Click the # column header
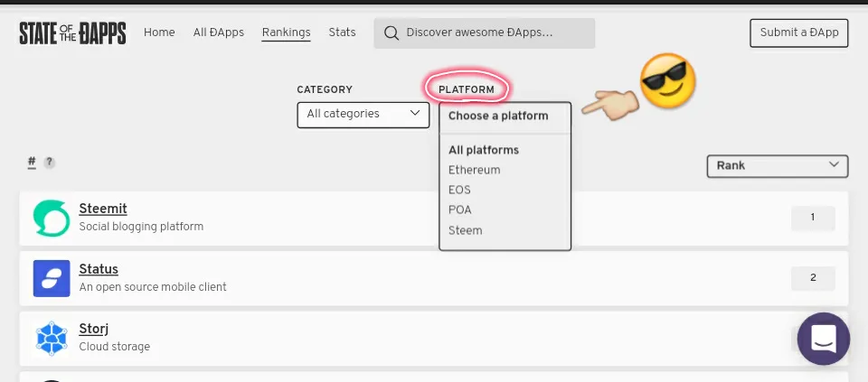Viewport: 868px width, 382px height. [x=32, y=162]
